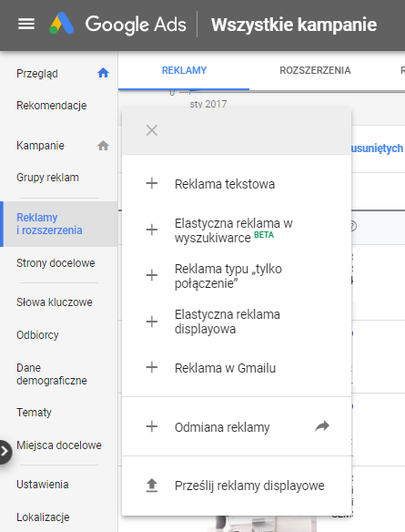The width and height of the screenshot is (405, 532).
Task: Open the hamburger main menu
Action: point(26,24)
